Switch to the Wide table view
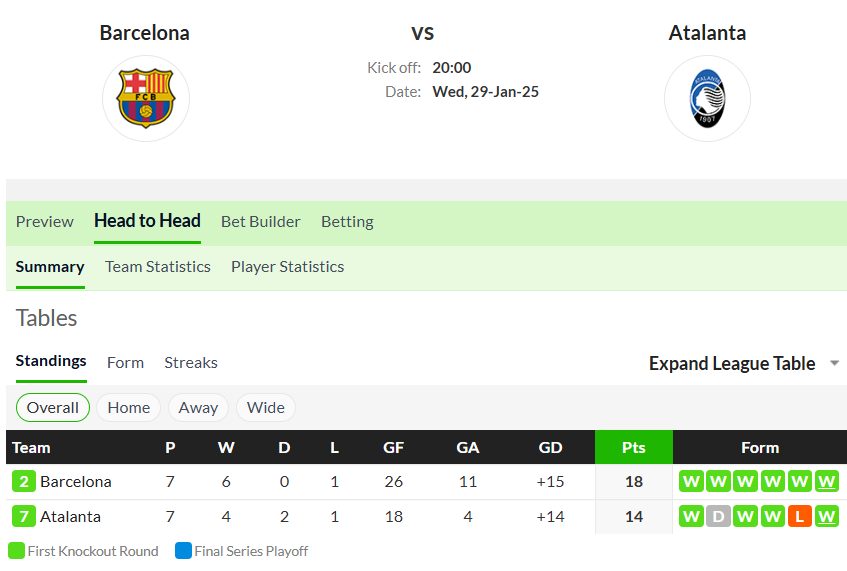847x571 pixels. [x=266, y=407]
